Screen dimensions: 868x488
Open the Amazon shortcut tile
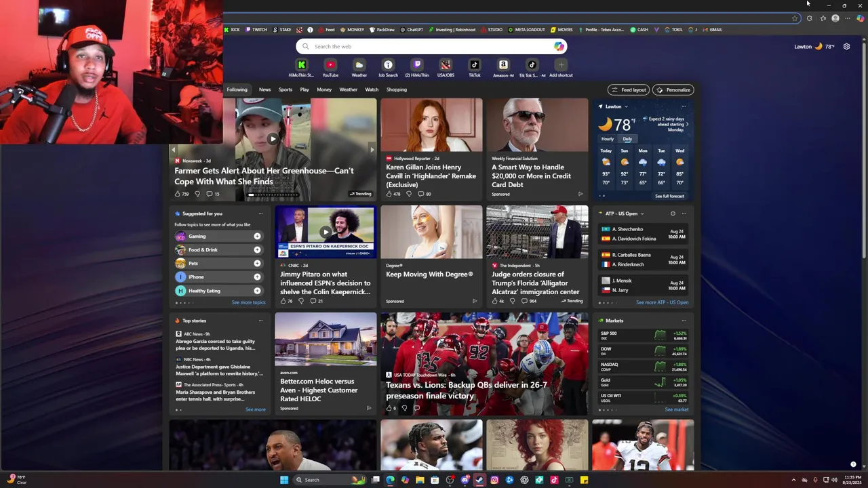(503, 68)
